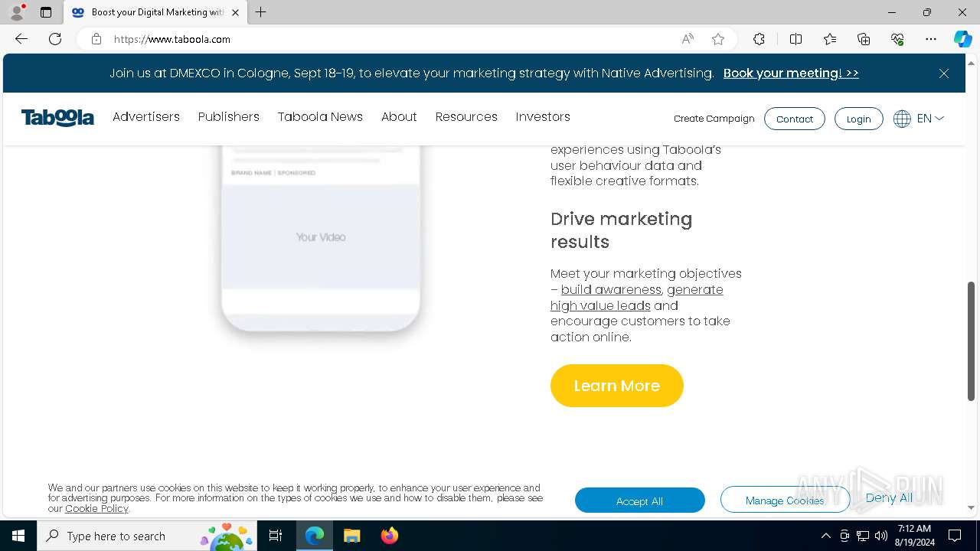Open a new browser tab
Viewport: 980px width, 551px height.
click(261, 12)
